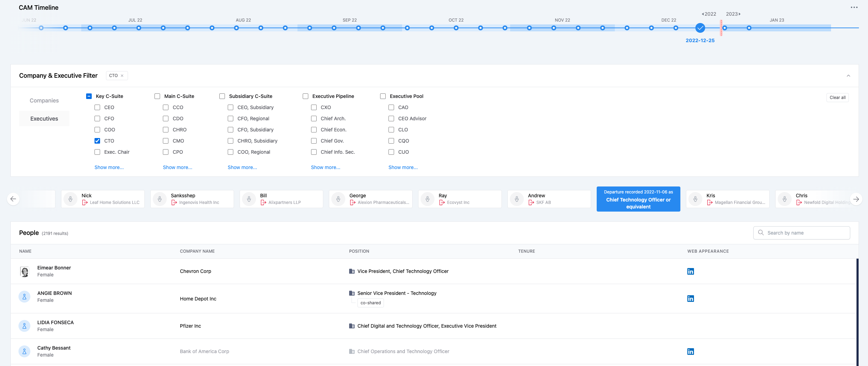Image resolution: width=868 pixels, height=366 pixels.
Task: Expand Show more under Executive Pool
Action: point(403,167)
